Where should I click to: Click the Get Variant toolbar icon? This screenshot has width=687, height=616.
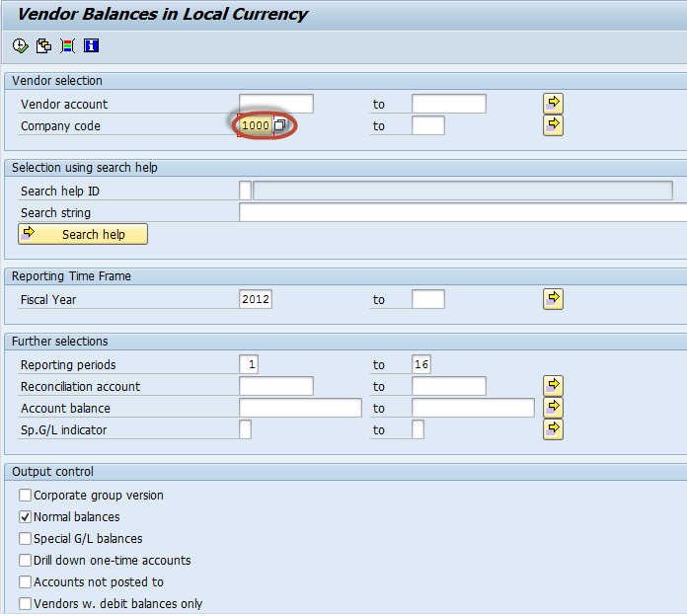pos(43,45)
